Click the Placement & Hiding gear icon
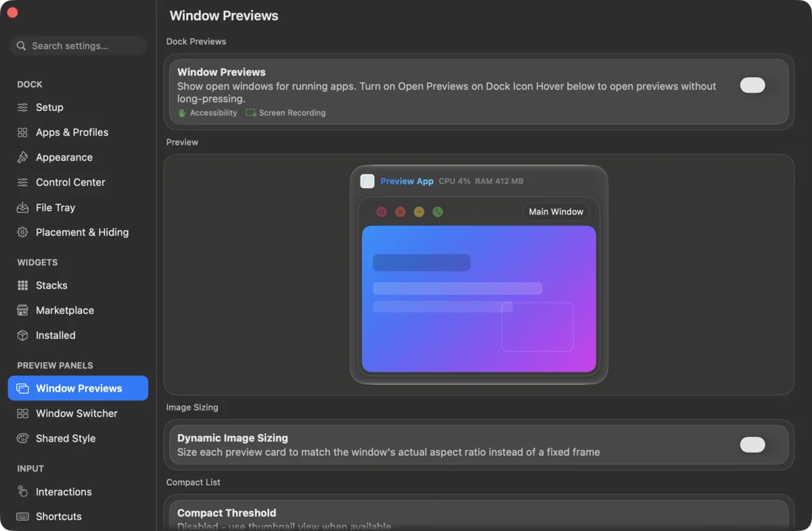This screenshot has height=531, width=812. [22, 232]
